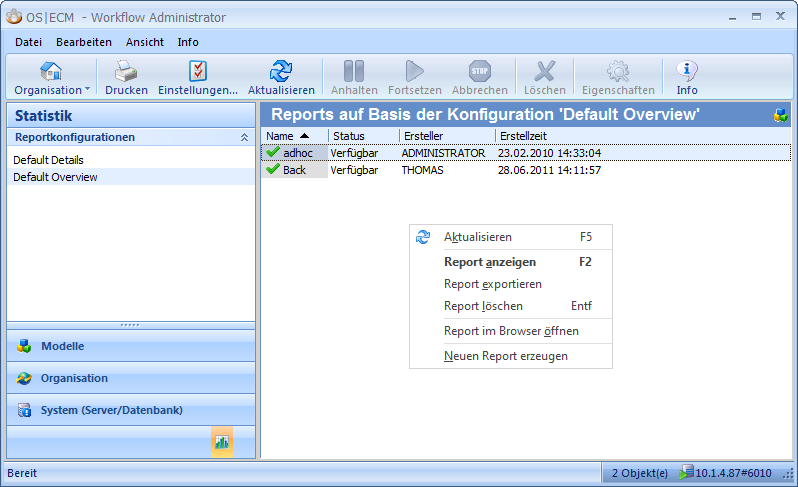Click the server connection icon in status bar
This screenshot has height=487, width=798.
686,472
